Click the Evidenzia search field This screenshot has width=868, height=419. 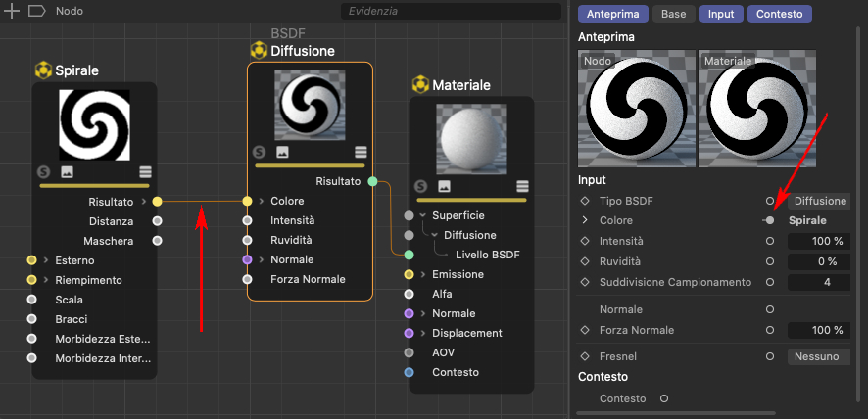pyautogui.click(x=451, y=11)
